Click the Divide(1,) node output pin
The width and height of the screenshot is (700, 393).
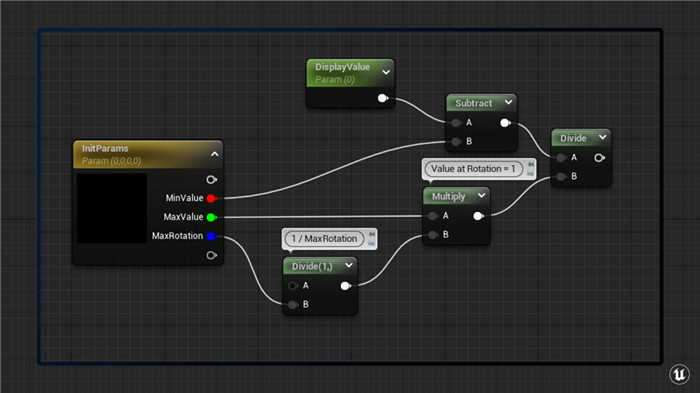(x=346, y=286)
